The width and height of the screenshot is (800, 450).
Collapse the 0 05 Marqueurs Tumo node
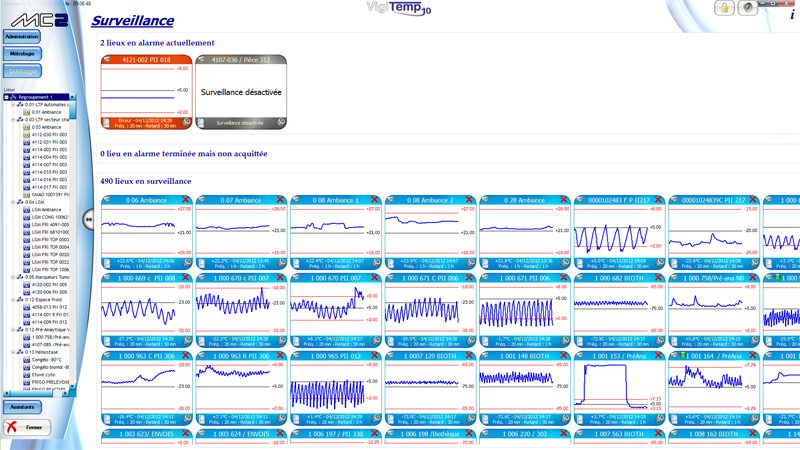coord(13,277)
